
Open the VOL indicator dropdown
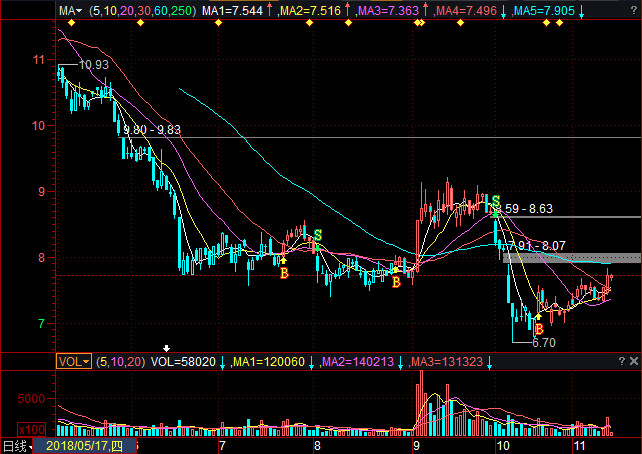tap(72, 362)
